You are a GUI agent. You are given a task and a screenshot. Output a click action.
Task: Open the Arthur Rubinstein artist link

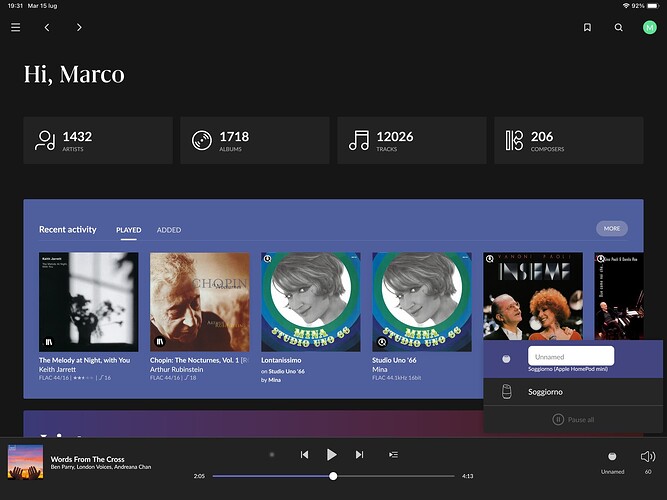(177, 369)
